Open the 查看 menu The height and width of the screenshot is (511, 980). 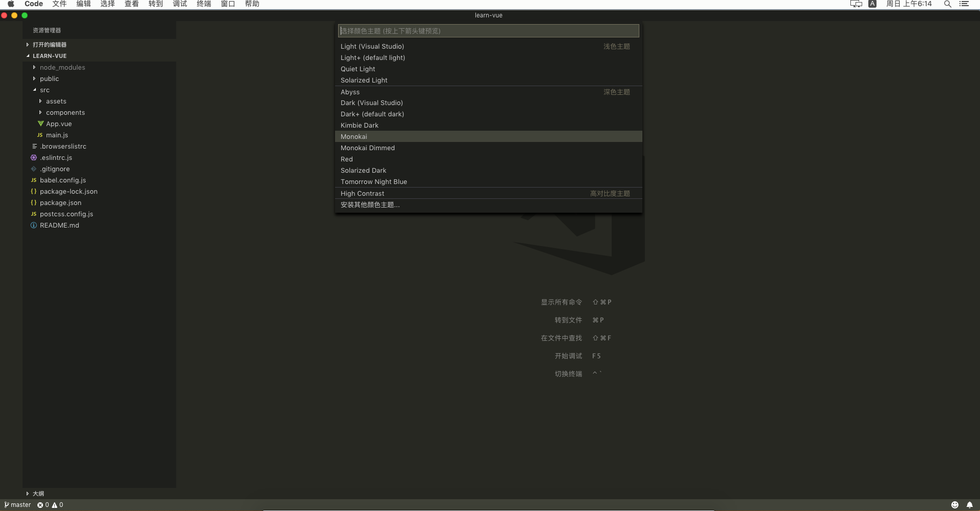tap(131, 4)
